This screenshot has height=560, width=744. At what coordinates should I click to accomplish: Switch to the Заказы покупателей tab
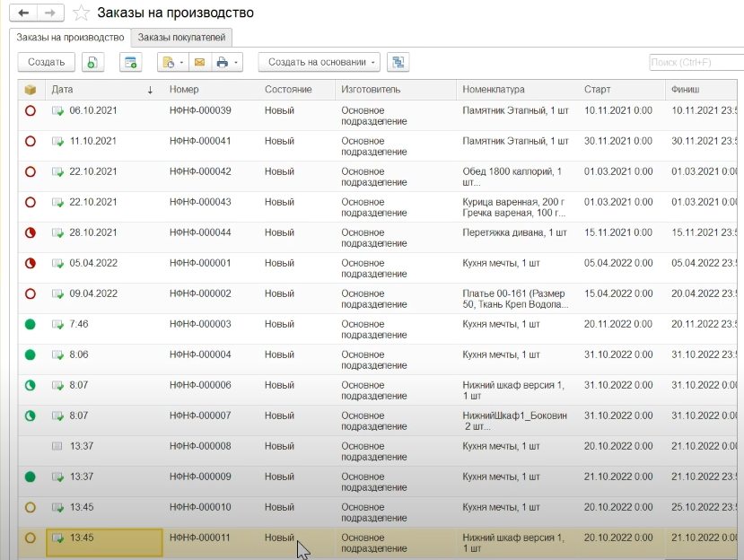coord(181,38)
